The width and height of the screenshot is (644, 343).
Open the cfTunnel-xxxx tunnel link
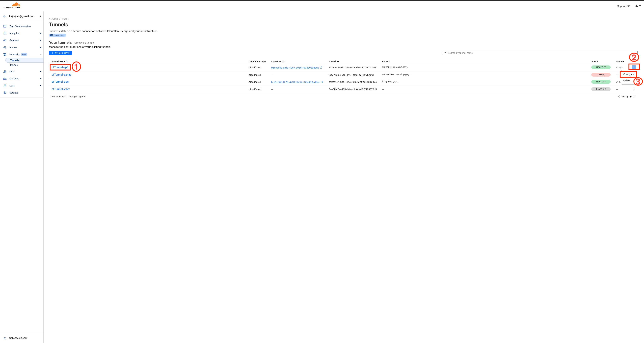(x=61, y=89)
